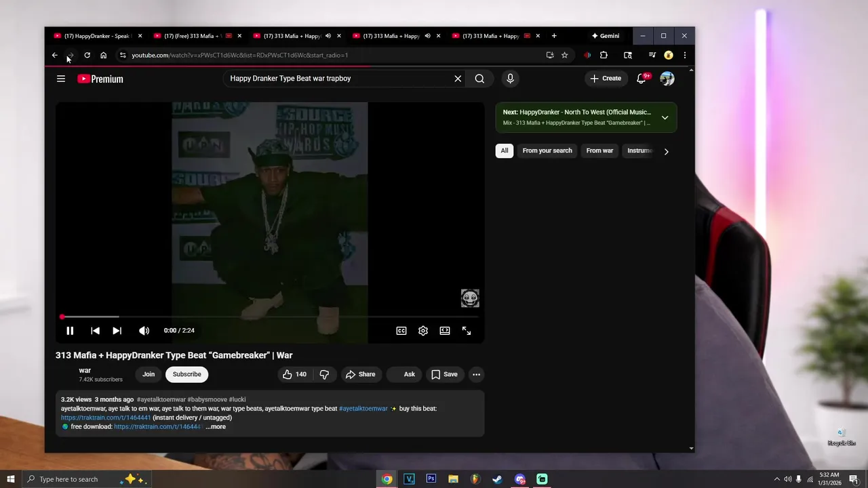Open the war channel name
This screenshot has height=488, width=868.
[x=85, y=371]
